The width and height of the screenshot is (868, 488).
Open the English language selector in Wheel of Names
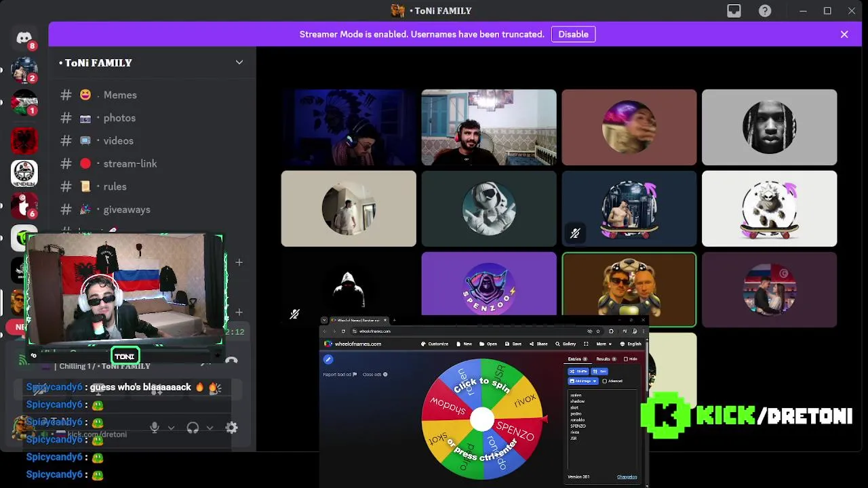coord(631,344)
